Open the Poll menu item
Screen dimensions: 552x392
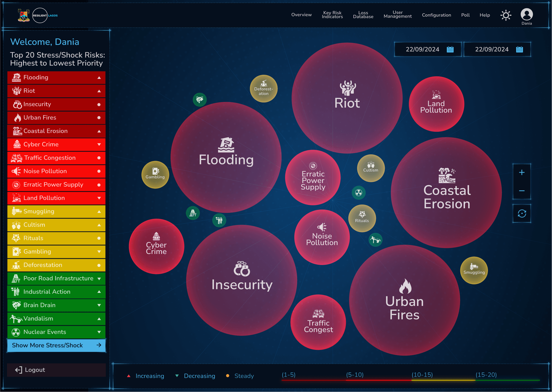point(465,15)
